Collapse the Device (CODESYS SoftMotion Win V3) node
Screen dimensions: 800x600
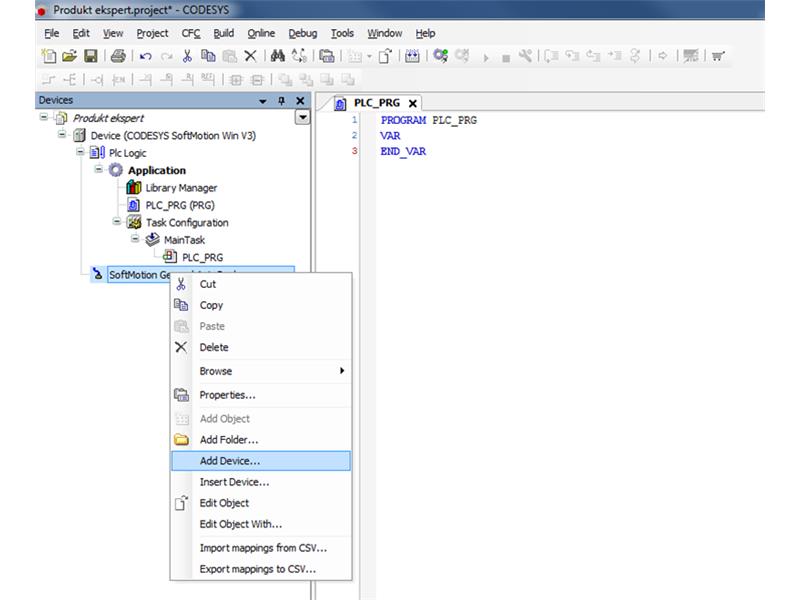click(x=62, y=135)
